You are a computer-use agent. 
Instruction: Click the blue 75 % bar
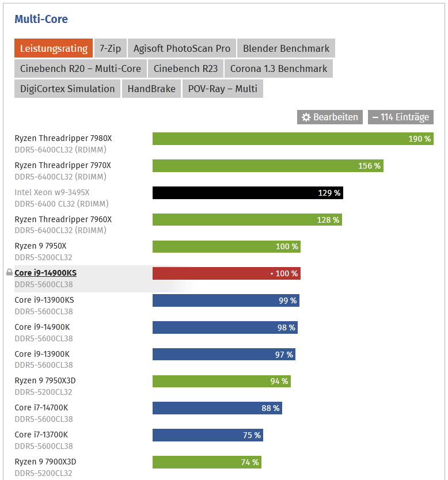click(x=207, y=435)
